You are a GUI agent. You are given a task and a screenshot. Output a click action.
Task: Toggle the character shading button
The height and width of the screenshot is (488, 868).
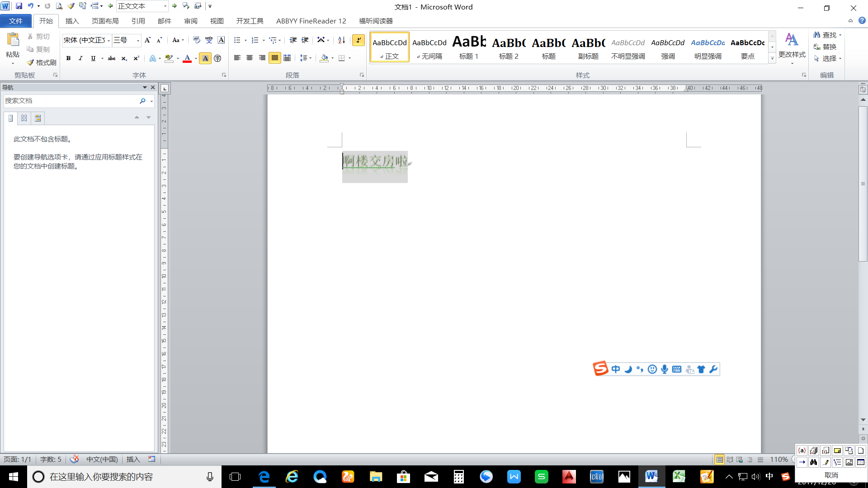click(x=205, y=58)
